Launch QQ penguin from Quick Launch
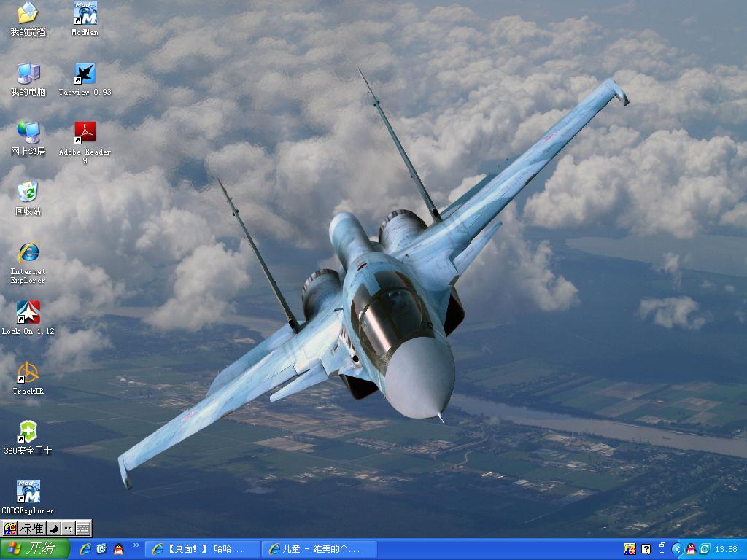747x560 pixels. click(x=118, y=549)
